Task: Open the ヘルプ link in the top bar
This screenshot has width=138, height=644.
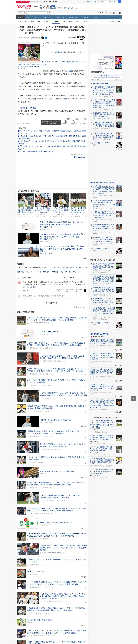Action: tap(94, 2)
